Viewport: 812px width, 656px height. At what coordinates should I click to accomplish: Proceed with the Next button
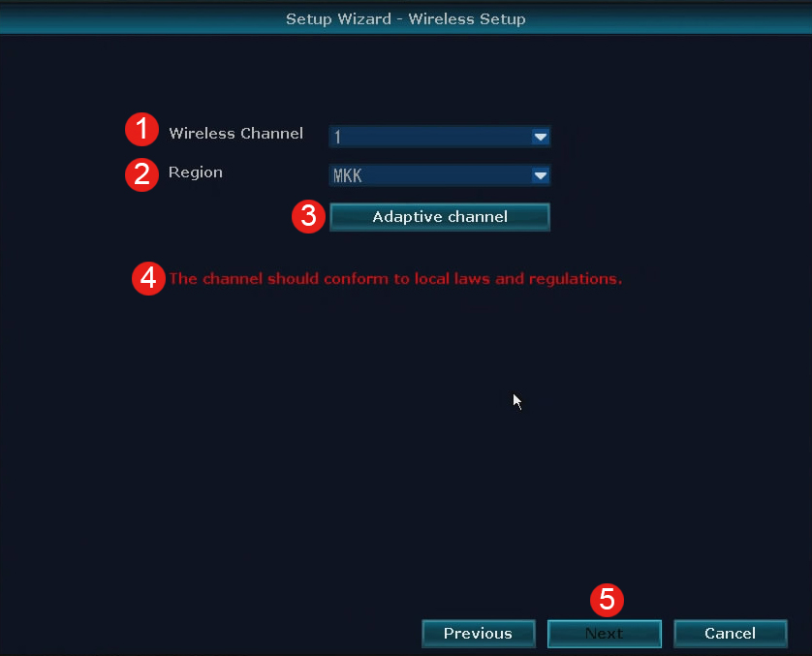coord(605,633)
